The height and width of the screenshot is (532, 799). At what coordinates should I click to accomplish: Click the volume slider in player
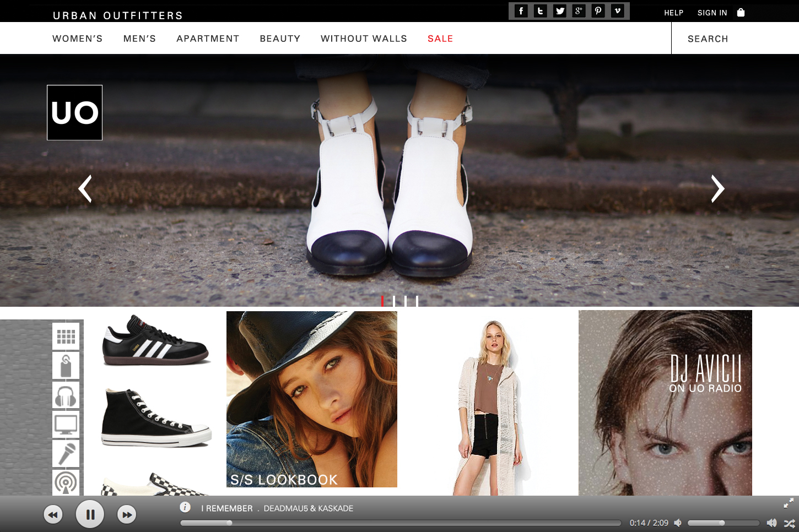[x=722, y=523]
